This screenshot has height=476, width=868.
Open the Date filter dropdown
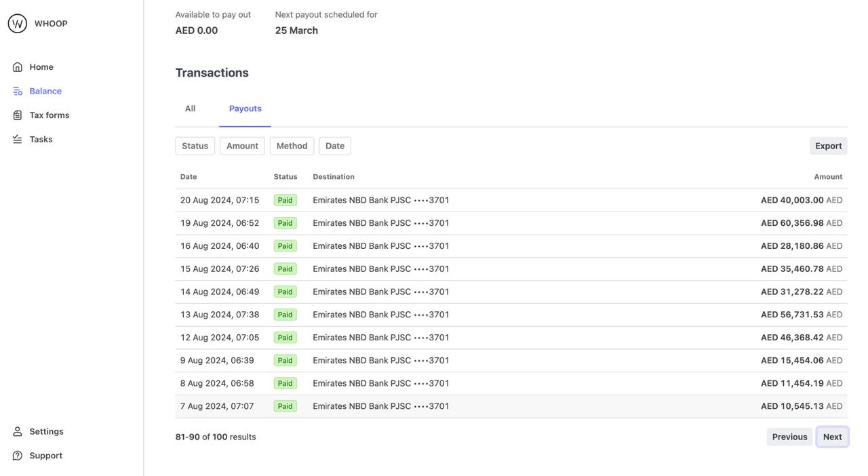click(335, 146)
